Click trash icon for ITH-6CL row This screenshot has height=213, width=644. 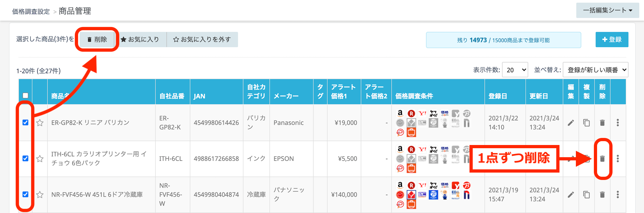[602, 158]
